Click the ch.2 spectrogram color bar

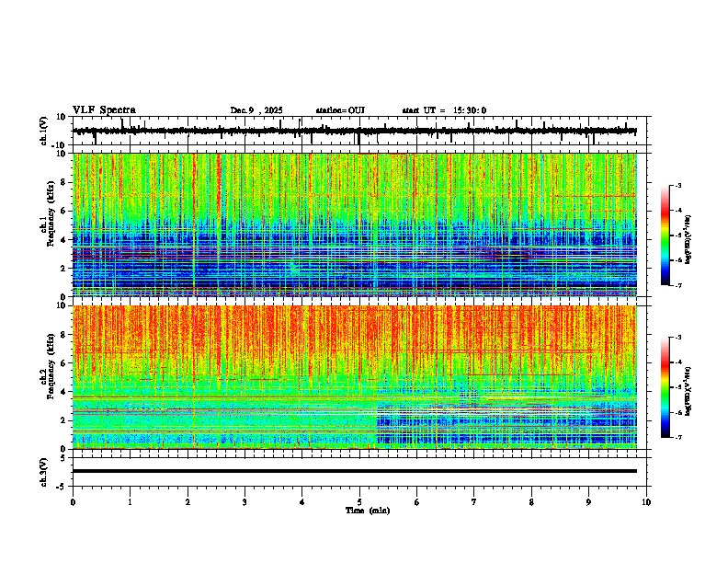(665, 387)
